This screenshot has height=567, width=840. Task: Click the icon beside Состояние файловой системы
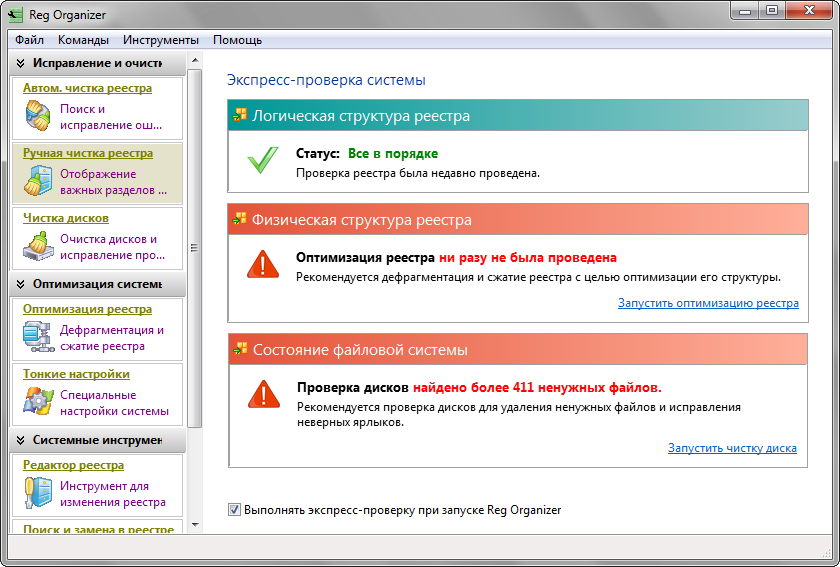tap(240, 349)
